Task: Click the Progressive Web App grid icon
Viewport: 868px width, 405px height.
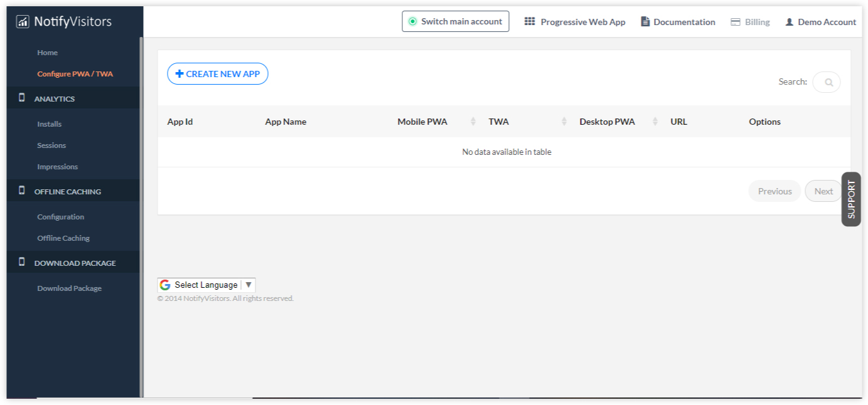Action: (x=530, y=21)
